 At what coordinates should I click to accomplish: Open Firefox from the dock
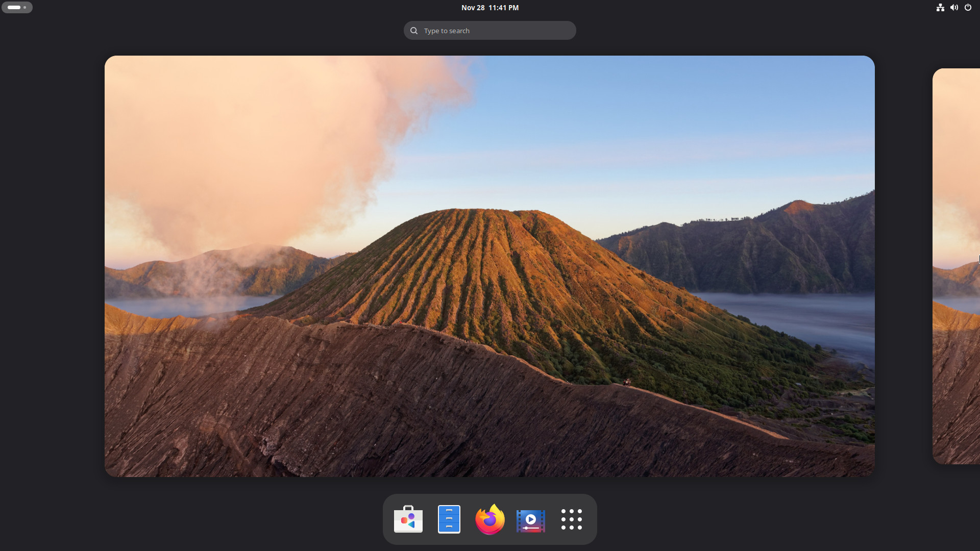tap(489, 519)
